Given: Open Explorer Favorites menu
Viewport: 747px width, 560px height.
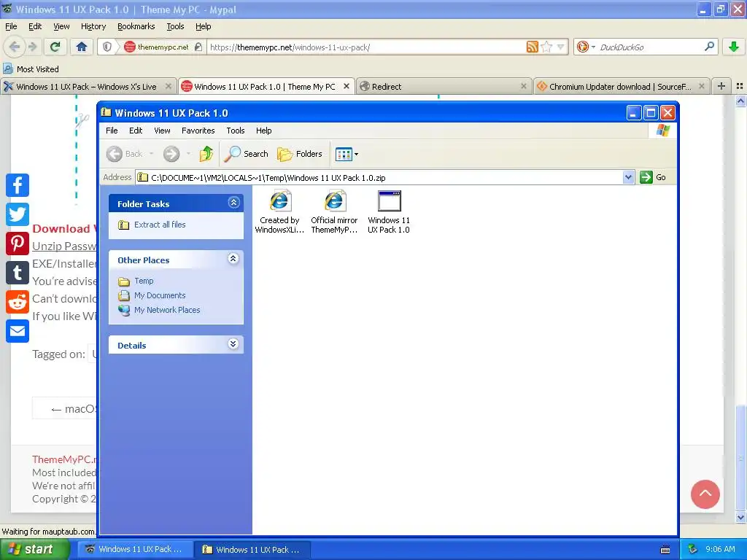Looking at the screenshot, I should pyautogui.click(x=198, y=131).
